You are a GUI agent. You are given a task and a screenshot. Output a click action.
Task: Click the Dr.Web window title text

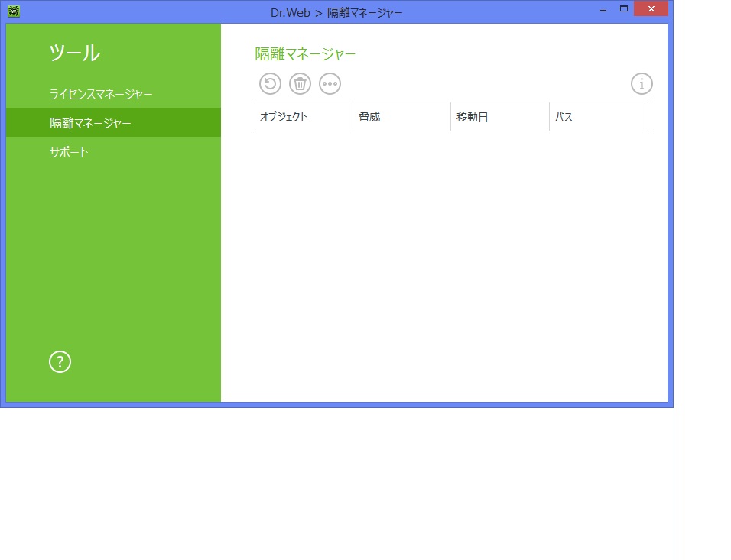coord(336,12)
